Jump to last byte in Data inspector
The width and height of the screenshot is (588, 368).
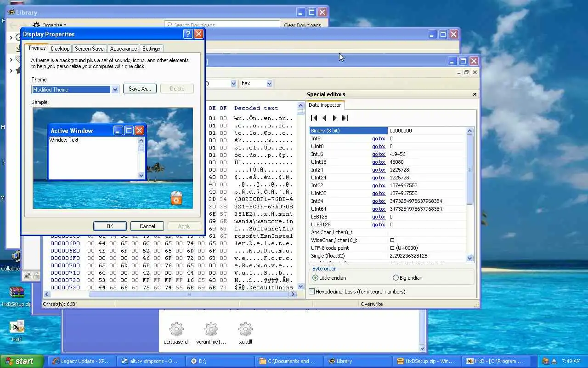click(345, 118)
